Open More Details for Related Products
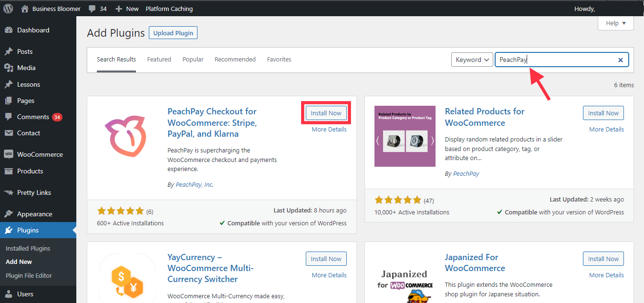This screenshot has height=303, width=644. (x=606, y=130)
